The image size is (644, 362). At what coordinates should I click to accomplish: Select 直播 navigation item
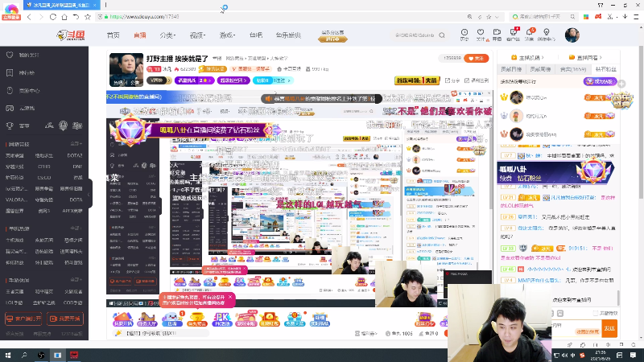point(139,35)
